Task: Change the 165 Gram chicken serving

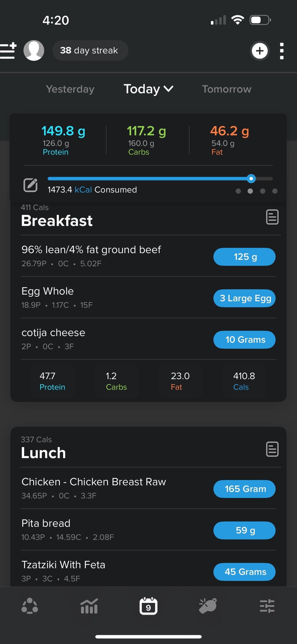Action: coord(244,489)
